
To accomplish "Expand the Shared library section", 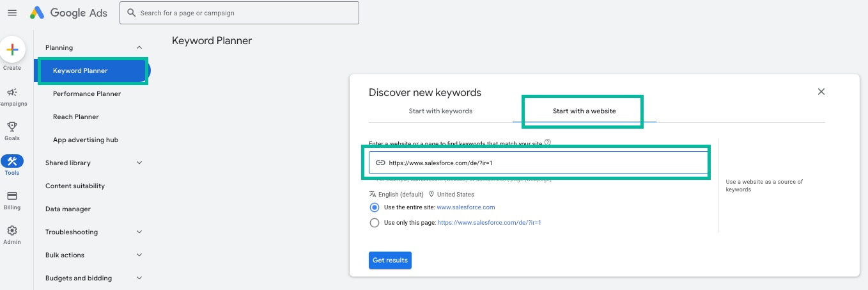I will tap(139, 163).
